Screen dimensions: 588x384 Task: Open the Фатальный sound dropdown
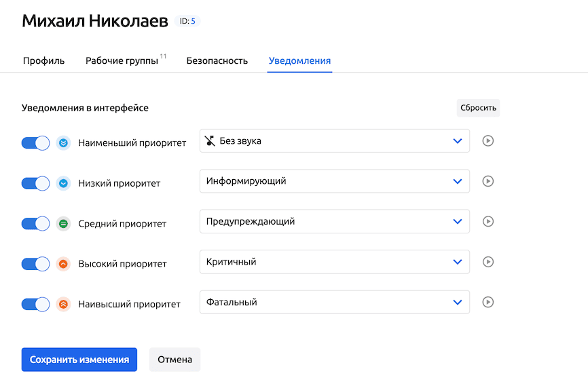click(334, 303)
